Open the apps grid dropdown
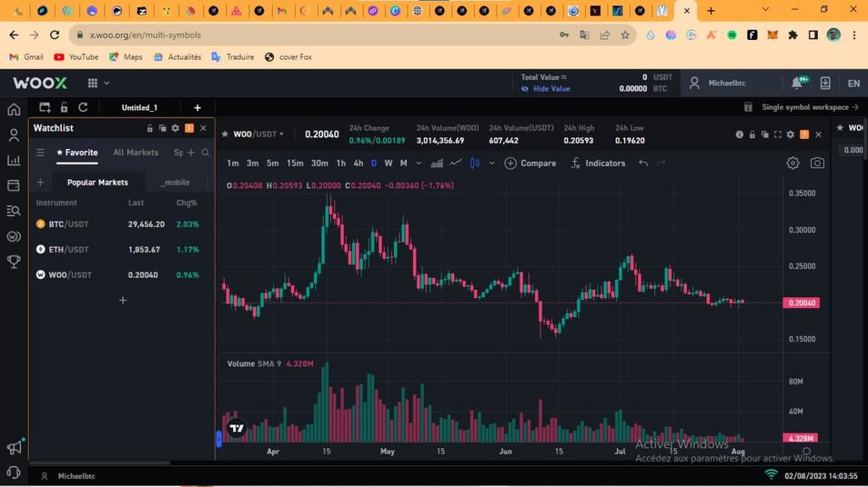Viewport: 868px width, 487px height. (x=98, y=83)
